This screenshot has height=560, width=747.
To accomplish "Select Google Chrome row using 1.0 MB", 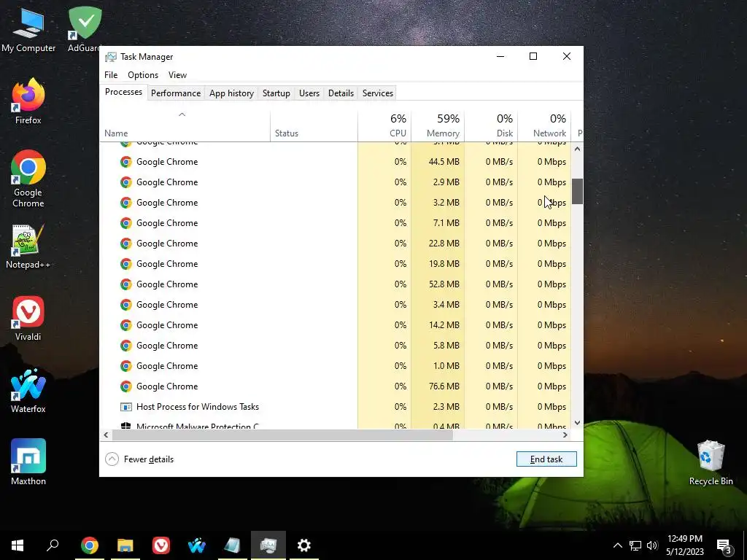I will tap(336, 366).
